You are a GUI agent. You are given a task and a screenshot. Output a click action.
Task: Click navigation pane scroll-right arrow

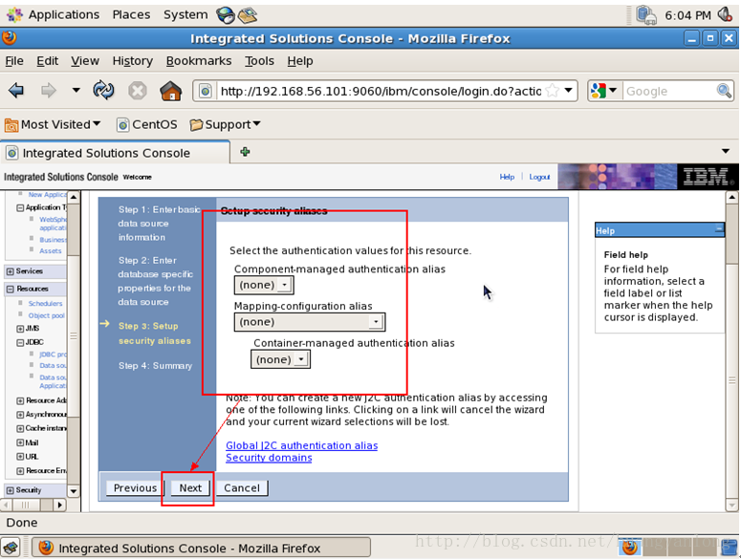pyautogui.click(x=59, y=505)
